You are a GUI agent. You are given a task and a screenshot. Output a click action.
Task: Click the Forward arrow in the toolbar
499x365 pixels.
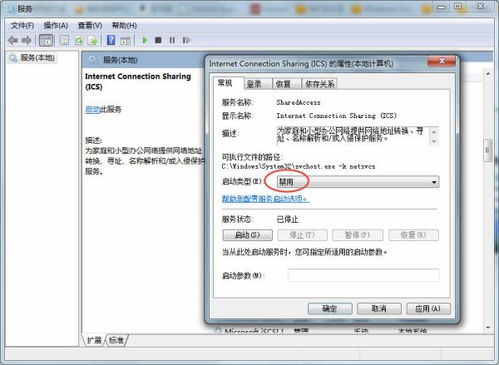click(27, 40)
